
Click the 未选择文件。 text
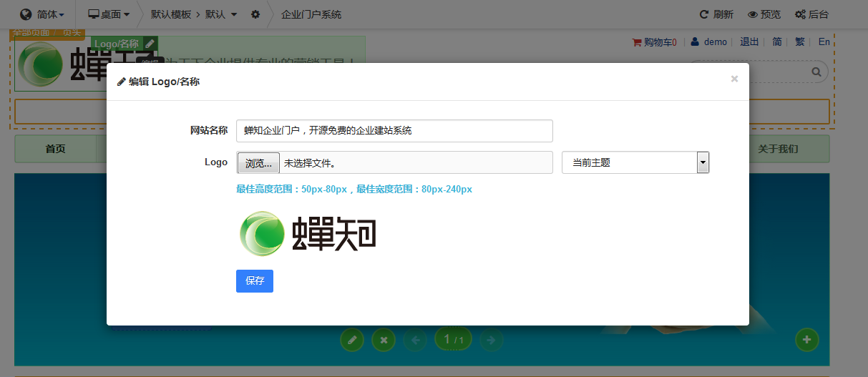tap(310, 163)
